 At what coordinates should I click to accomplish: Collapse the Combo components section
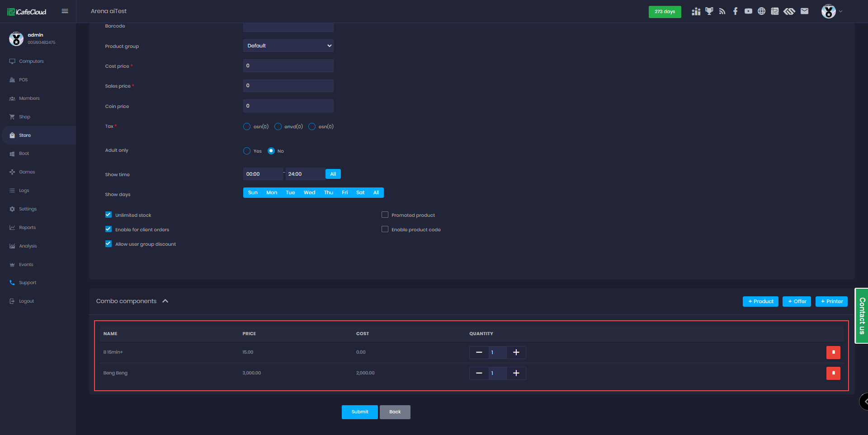coord(165,301)
